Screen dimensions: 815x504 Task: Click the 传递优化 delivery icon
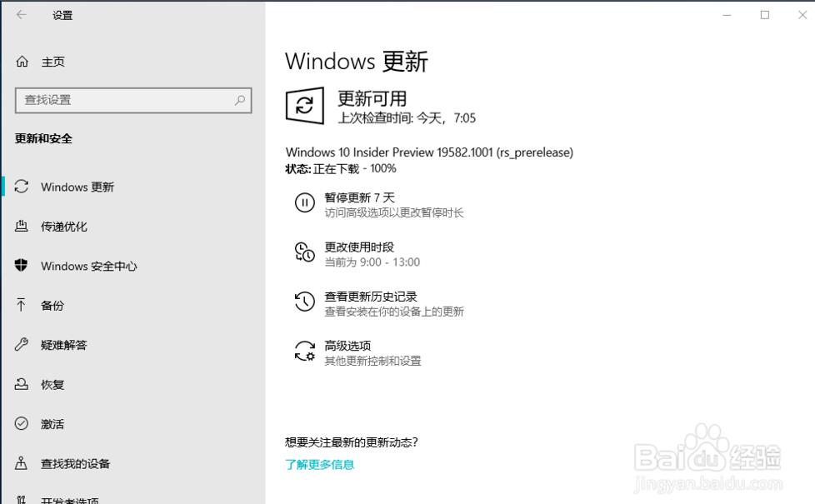pyautogui.click(x=22, y=226)
